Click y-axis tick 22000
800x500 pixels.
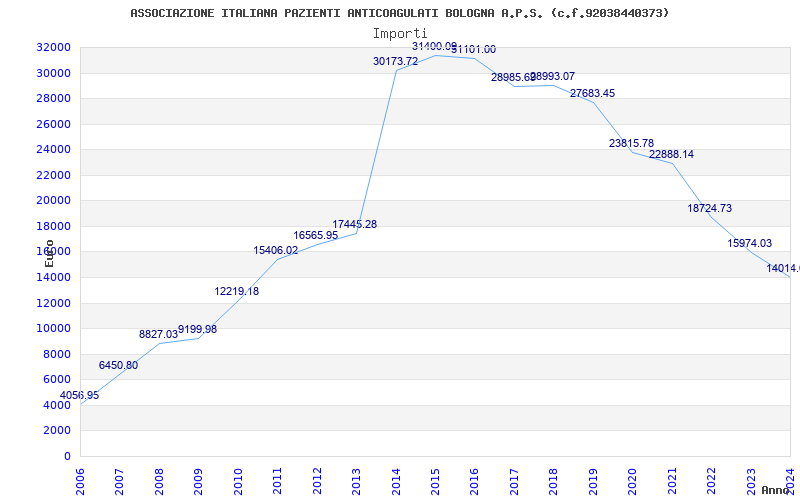coord(53,175)
